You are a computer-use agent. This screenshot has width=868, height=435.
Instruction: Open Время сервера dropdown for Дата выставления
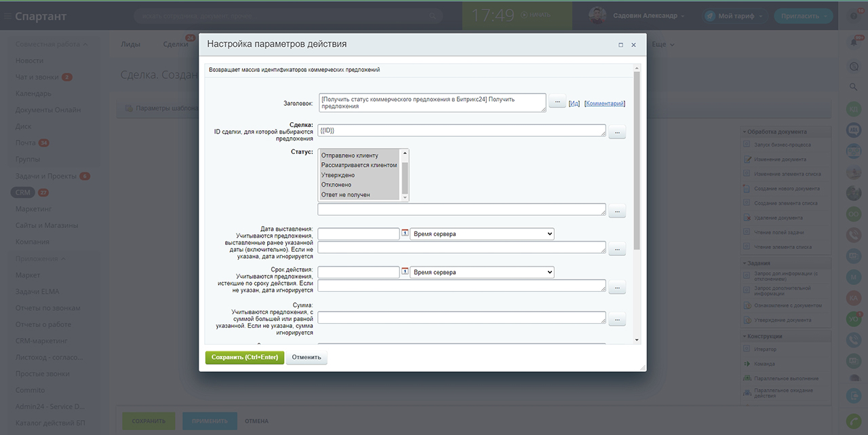point(482,233)
